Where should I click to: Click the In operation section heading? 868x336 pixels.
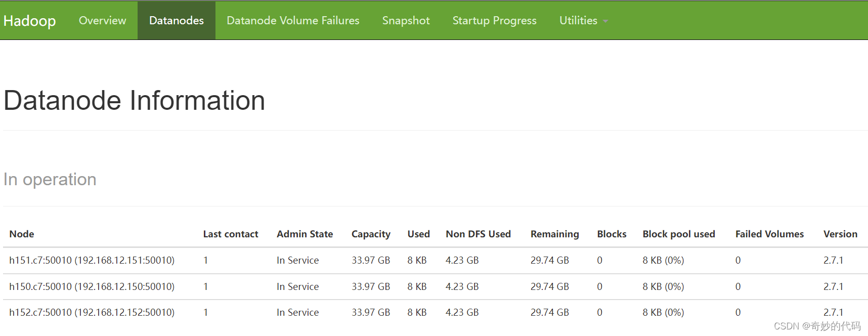coord(50,179)
